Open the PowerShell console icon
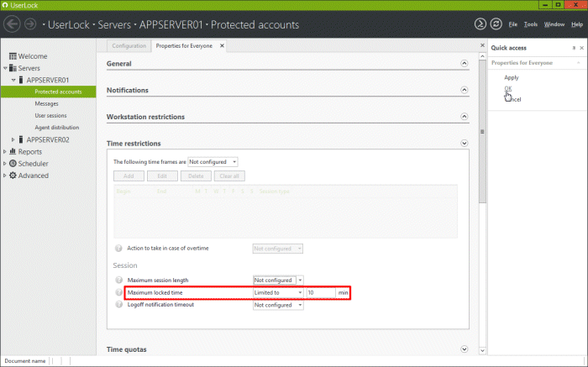588x367 pixels. click(480, 24)
